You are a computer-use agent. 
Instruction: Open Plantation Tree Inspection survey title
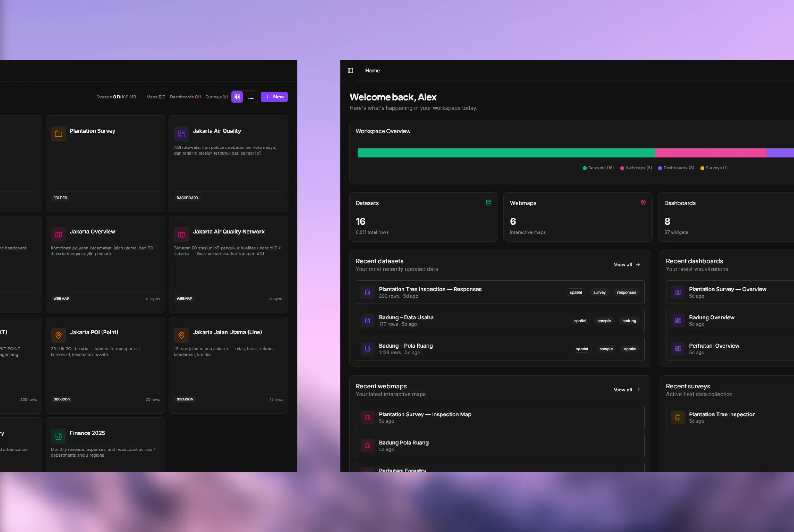tap(722, 415)
